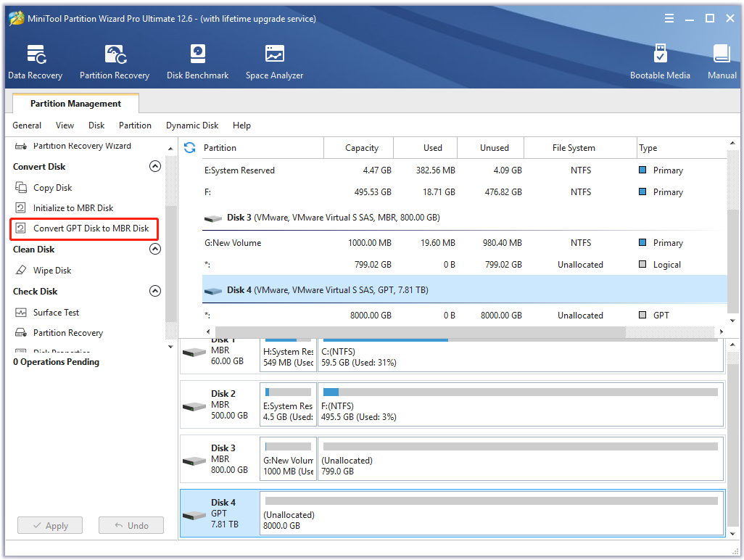Collapse the Clean Disk section
744x560 pixels.
(155, 249)
